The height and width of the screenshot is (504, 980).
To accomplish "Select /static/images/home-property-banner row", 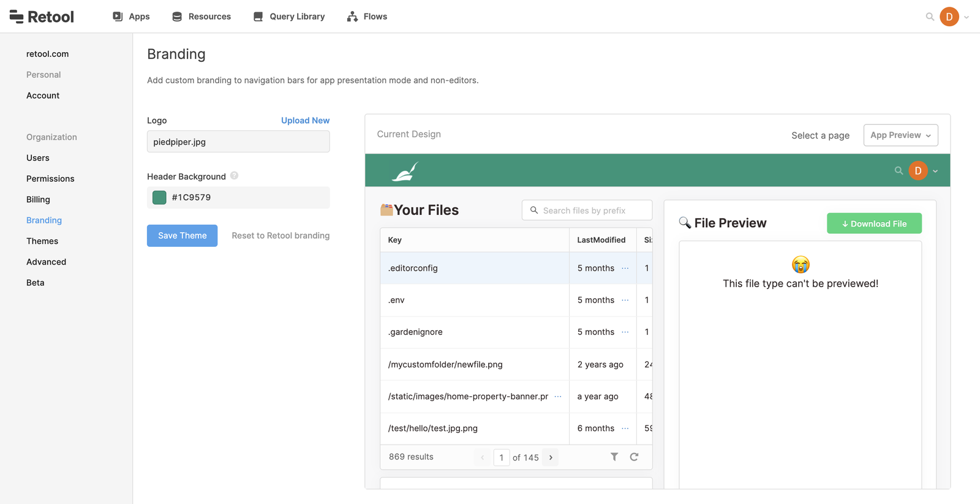I will (516, 396).
